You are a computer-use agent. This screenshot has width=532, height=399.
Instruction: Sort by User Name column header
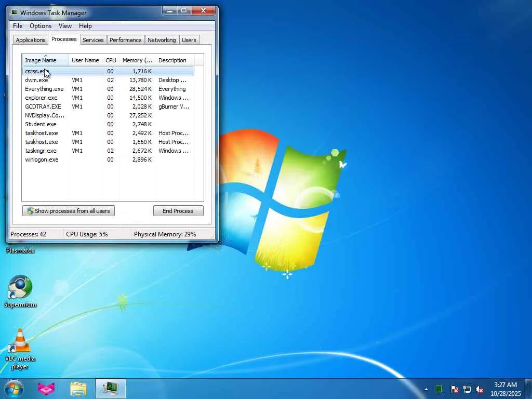point(86,60)
